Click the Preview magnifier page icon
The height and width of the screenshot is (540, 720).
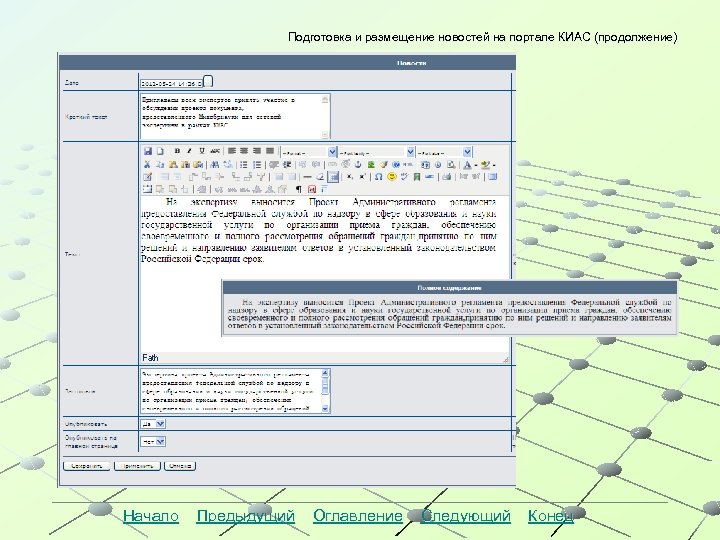point(451,164)
